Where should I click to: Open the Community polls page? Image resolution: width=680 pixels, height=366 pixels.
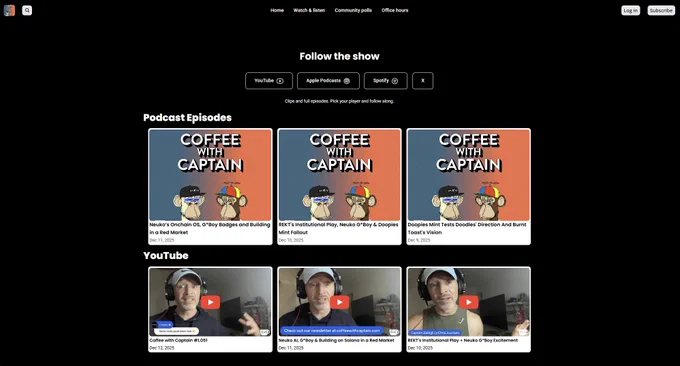pos(353,10)
